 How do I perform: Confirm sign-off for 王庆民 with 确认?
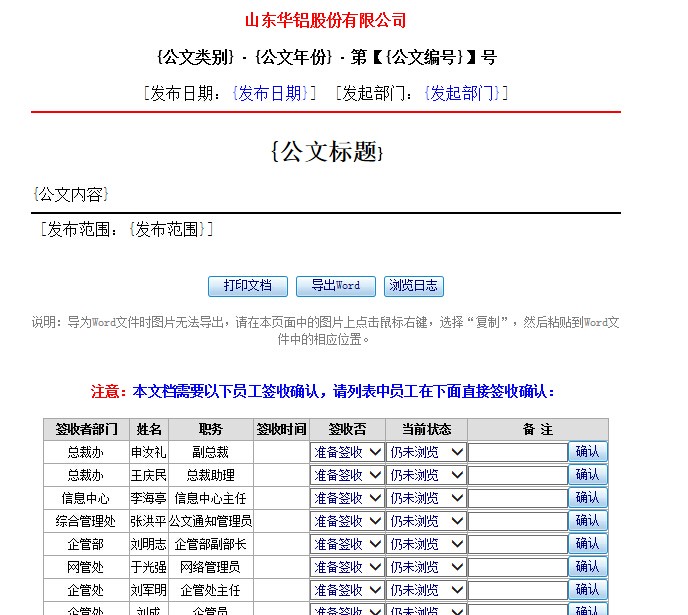pos(587,475)
